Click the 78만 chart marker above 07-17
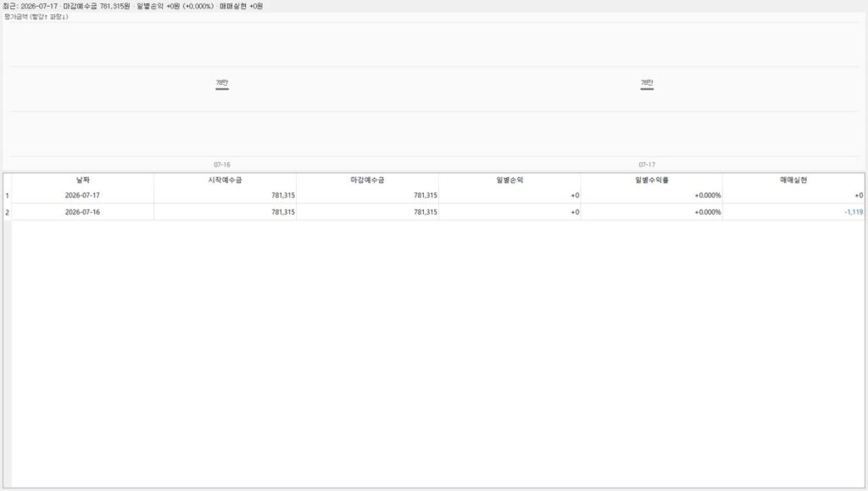 [647, 84]
